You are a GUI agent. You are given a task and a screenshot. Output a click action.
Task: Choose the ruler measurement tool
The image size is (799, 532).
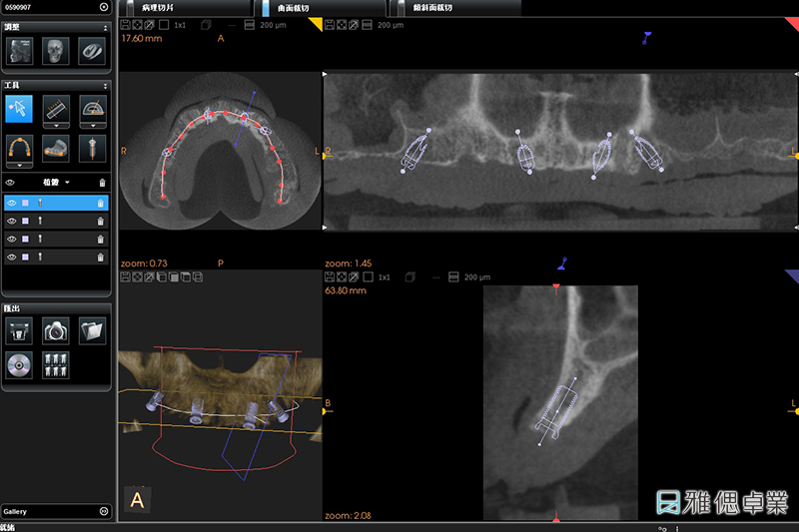click(57, 109)
